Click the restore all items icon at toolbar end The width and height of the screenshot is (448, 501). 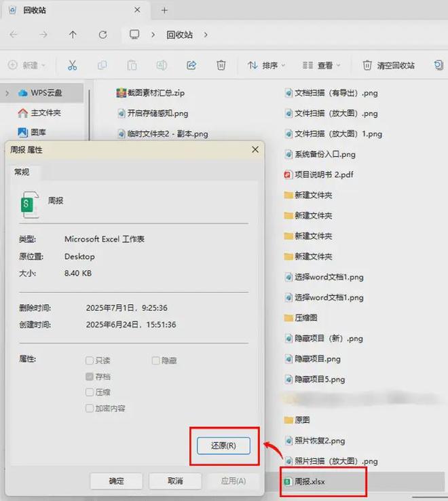tap(438, 65)
